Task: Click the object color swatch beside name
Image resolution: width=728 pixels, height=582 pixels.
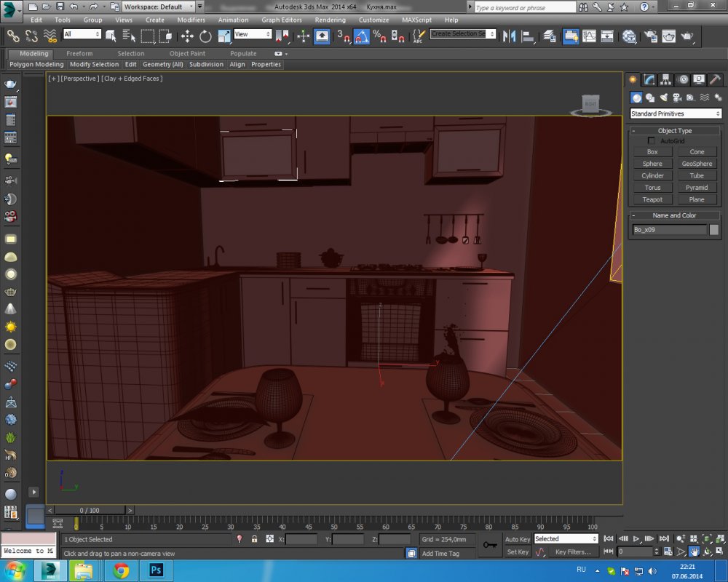Action: 714,230
